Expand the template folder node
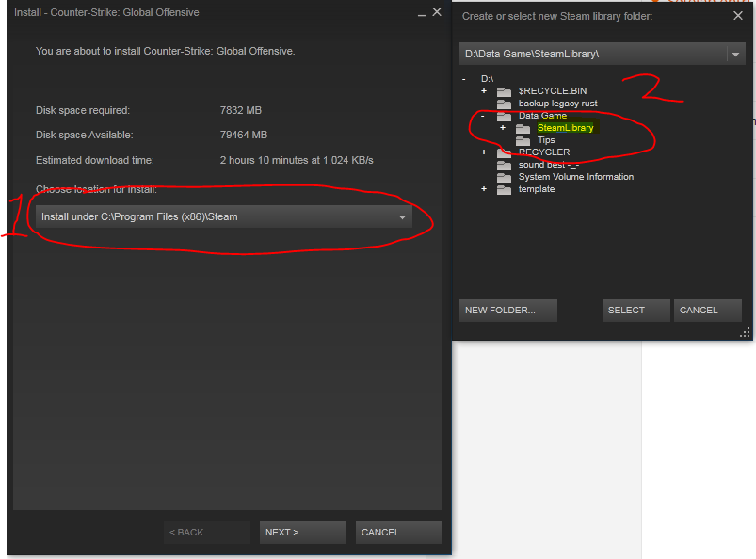The width and height of the screenshot is (756, 559). coord(484,189)
